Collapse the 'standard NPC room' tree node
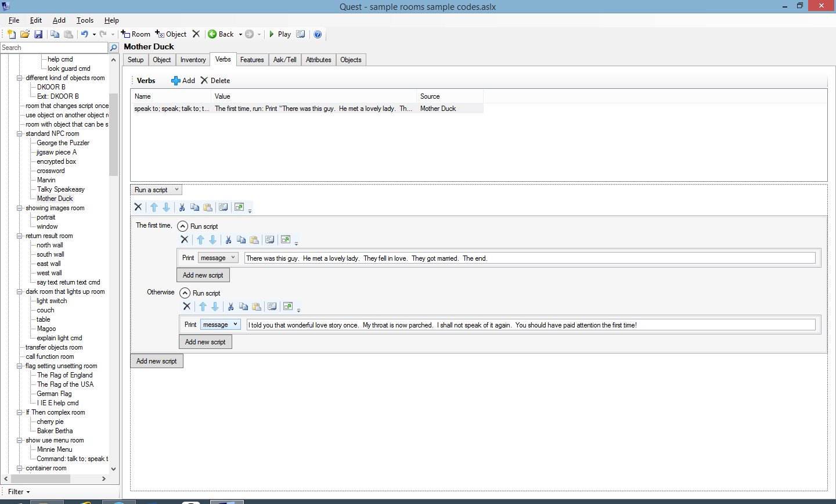 tap(20, 134)
